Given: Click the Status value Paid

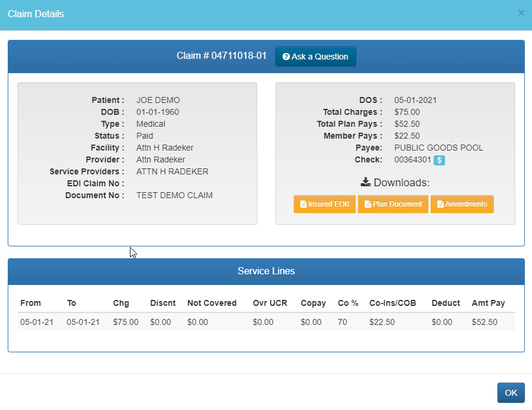Looking at the screenshot, I should (x=145, y=136).
